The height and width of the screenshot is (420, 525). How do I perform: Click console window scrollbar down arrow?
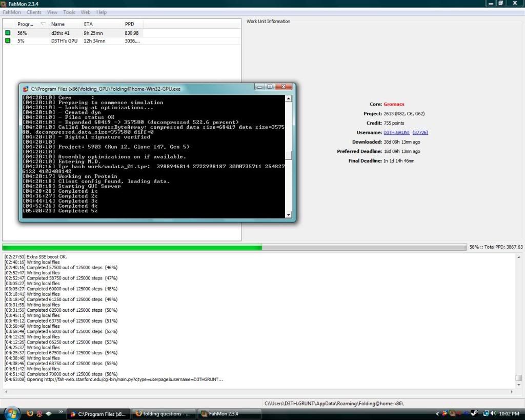[288, 215]
